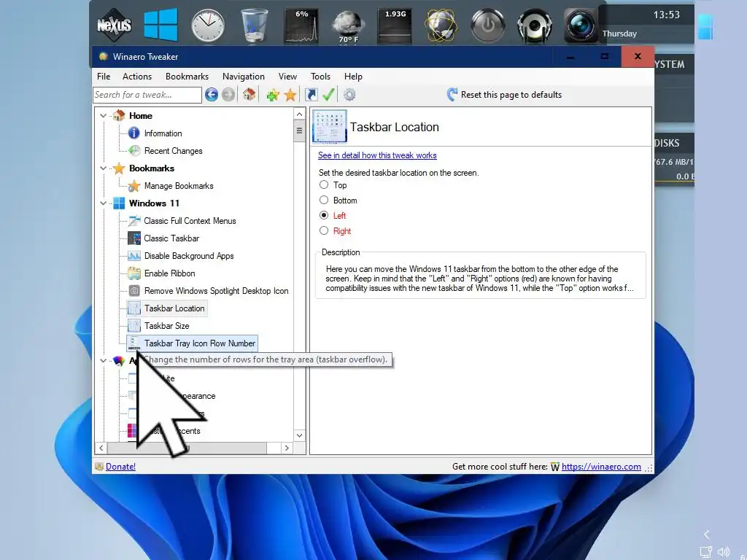Open the File menu
The width and height of the screenshot is (747, 560).
click(104, 76)
